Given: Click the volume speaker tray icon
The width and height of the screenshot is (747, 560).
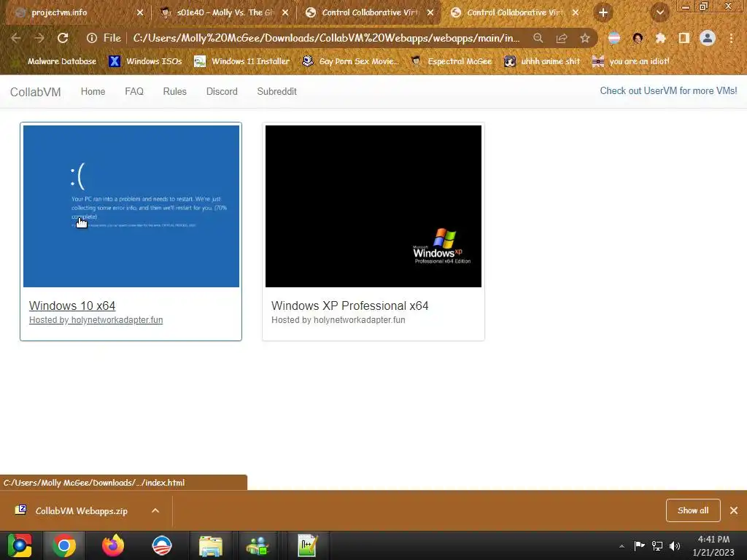Looking at the screenshot, I should tap(675, 545).
